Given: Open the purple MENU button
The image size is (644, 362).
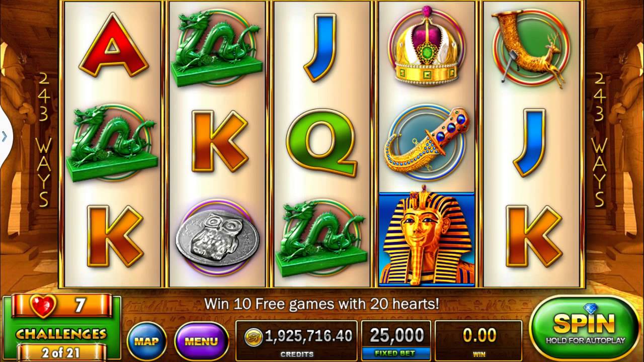Looking at the screenshot, I should (201, 342).
